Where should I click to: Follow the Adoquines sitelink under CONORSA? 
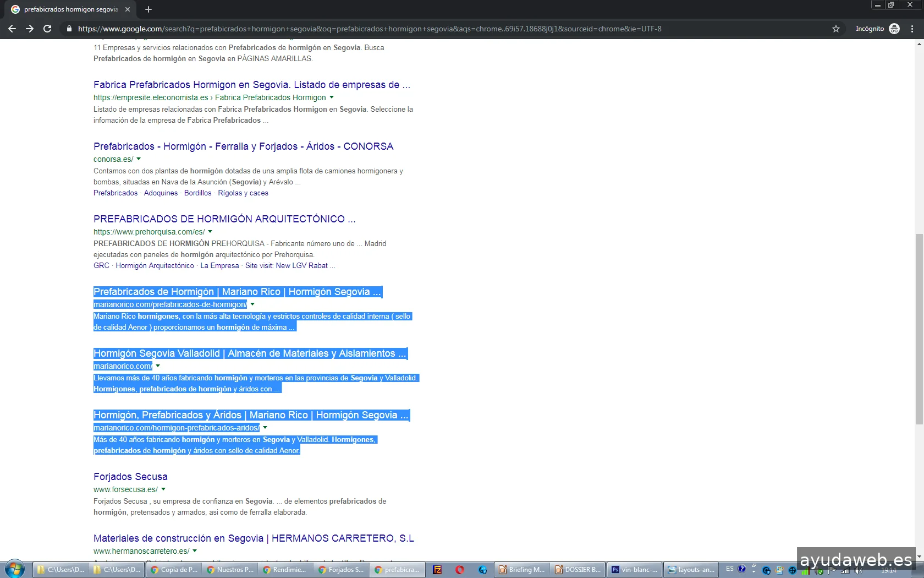point(161,193)
